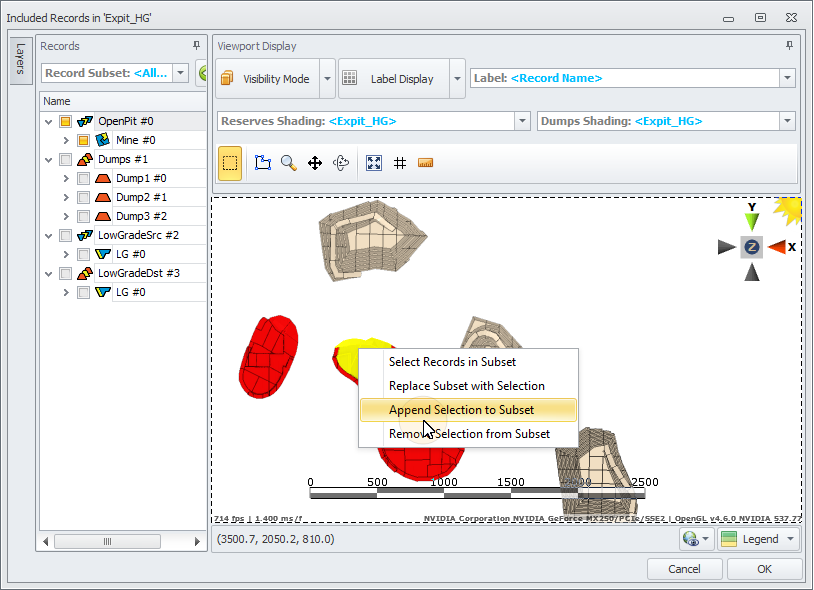Image resolution: width=814 pixels, height=590 pixels.
Task: Select the rectangle selection tool
Action: click(x=230, y=163)
